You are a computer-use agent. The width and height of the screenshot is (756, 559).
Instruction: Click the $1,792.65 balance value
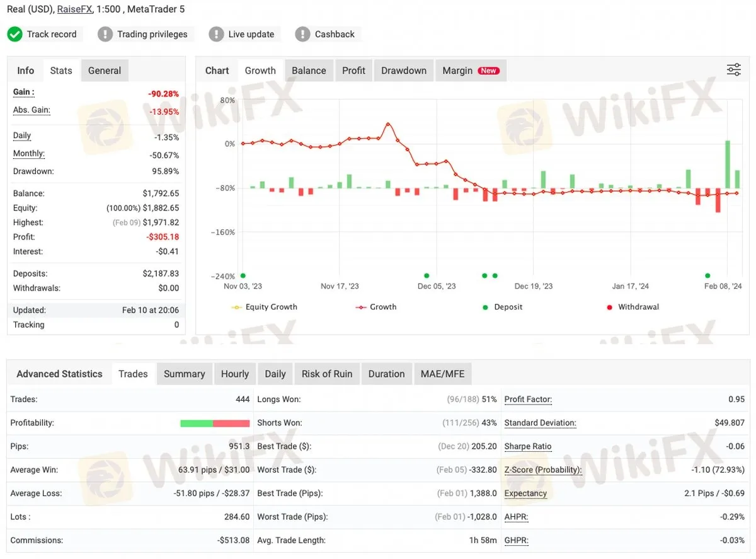click(161, 193)
